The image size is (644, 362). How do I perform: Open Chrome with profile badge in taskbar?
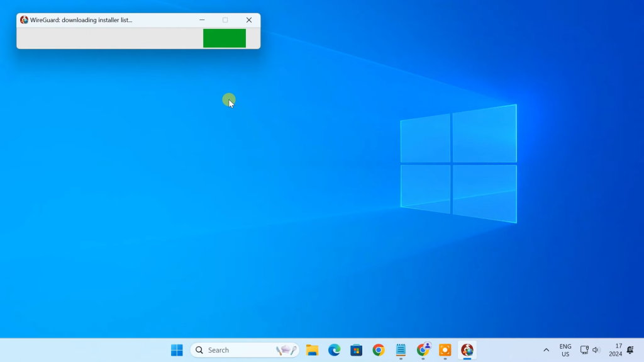pyautogui.click(x=423, y=350)
